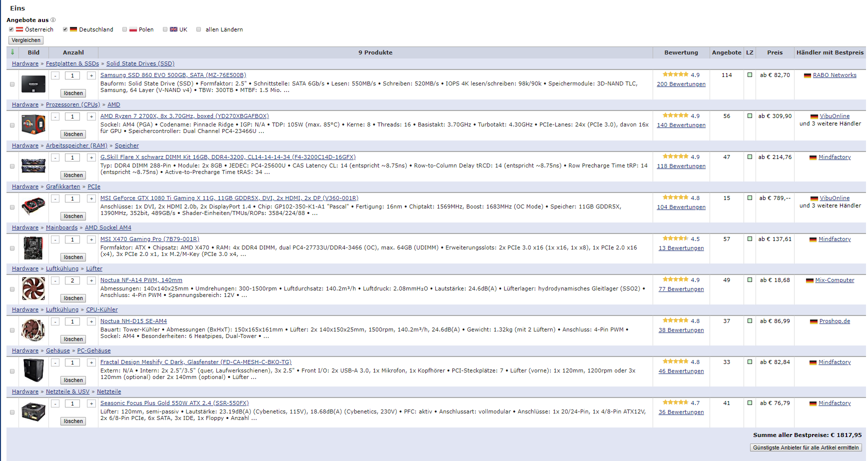The image size is (868, 461).
Task: Click the info icon next to Angebote aus
Action: [x=53, y=20]
